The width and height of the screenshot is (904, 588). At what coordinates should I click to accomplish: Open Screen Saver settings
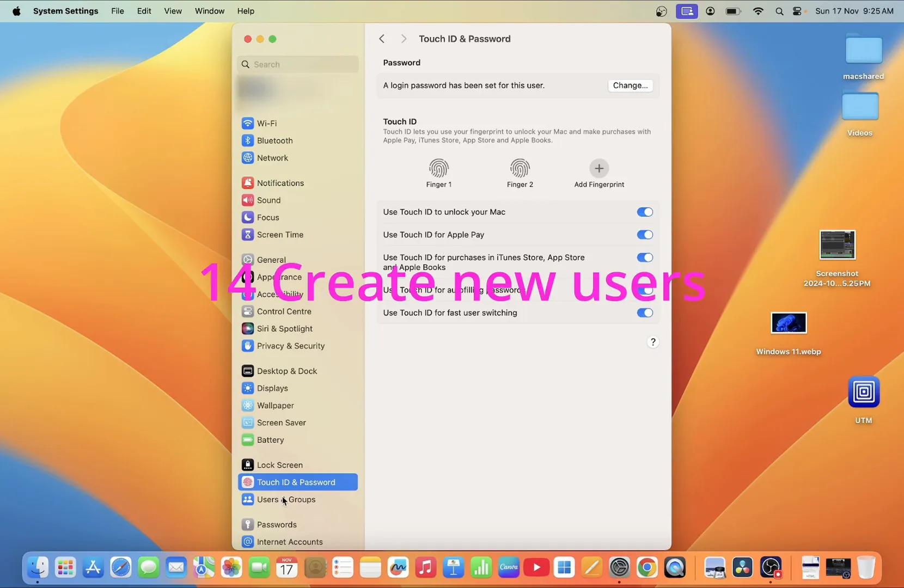tap(297, 422)
